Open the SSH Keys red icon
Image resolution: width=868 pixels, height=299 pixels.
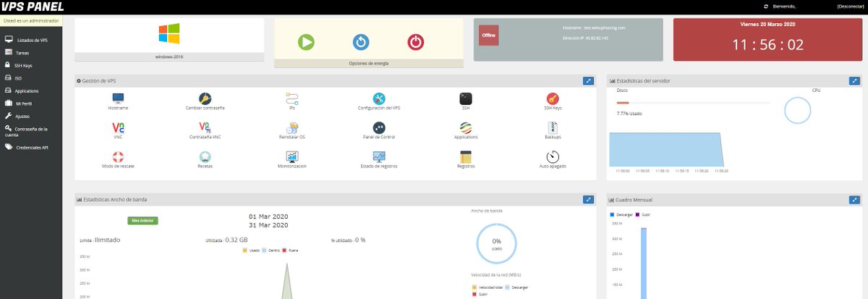tap(553, 98)
